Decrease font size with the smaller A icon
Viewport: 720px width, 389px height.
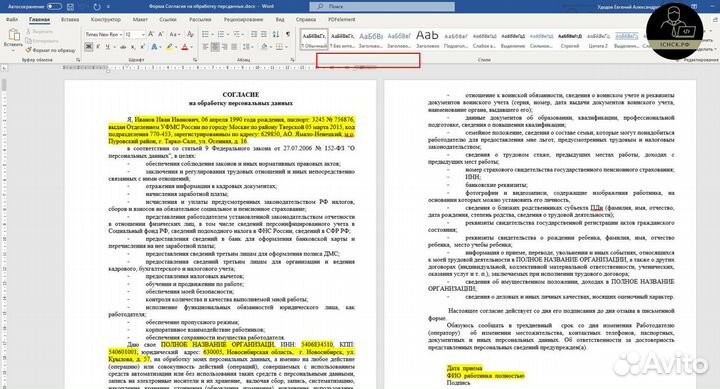(161, 34)
